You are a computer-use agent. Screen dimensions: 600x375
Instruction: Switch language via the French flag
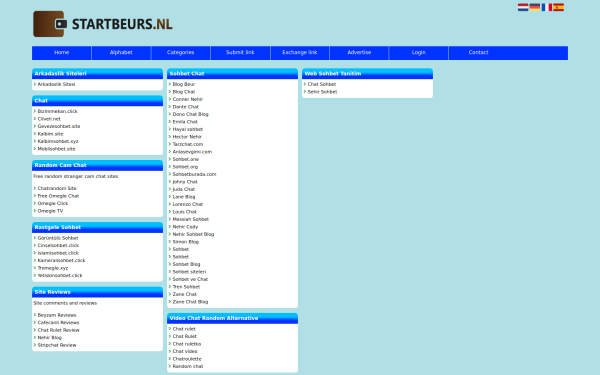click(x=546, y=7)
